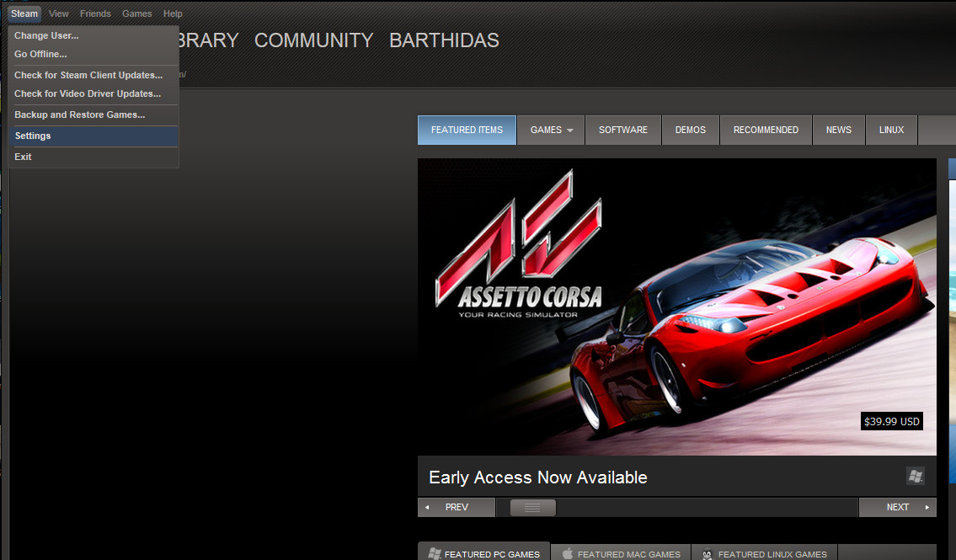The height and width of the screenshot is (560, 956).
Task: Select Check for Steam Client Updates...
Action: point(93,75)
